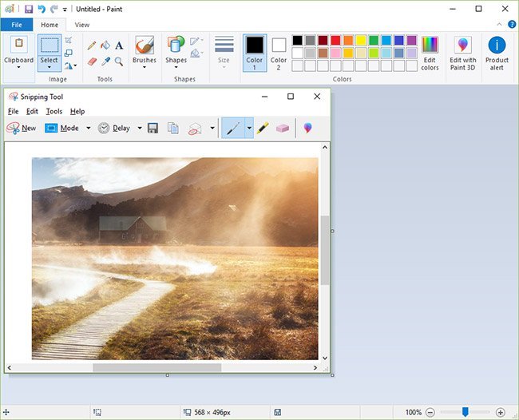Select the Paint Eraser tool
The image size is (519, 420).
(x=92, y=61)
